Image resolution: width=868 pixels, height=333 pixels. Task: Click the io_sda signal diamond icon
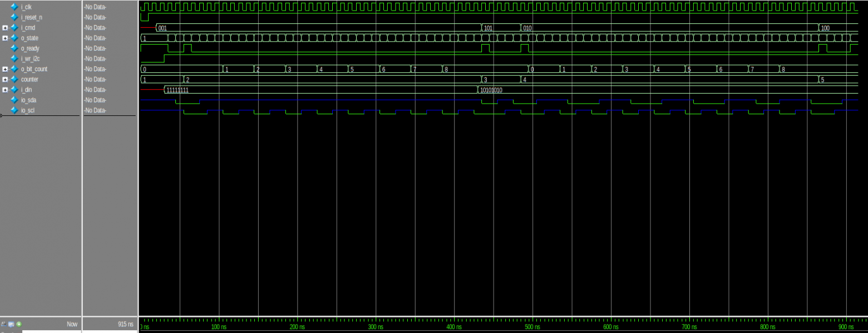[x=14, y=100]
